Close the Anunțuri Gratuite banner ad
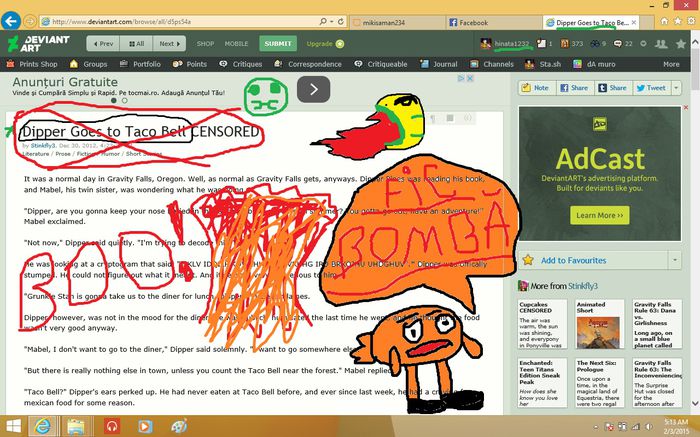 click(x=470, y=79)
